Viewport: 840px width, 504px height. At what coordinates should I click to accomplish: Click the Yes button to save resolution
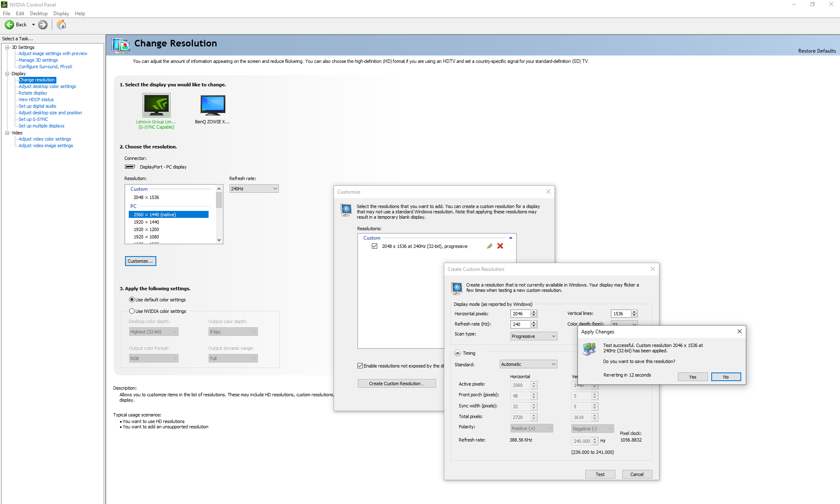coord(692,376)
